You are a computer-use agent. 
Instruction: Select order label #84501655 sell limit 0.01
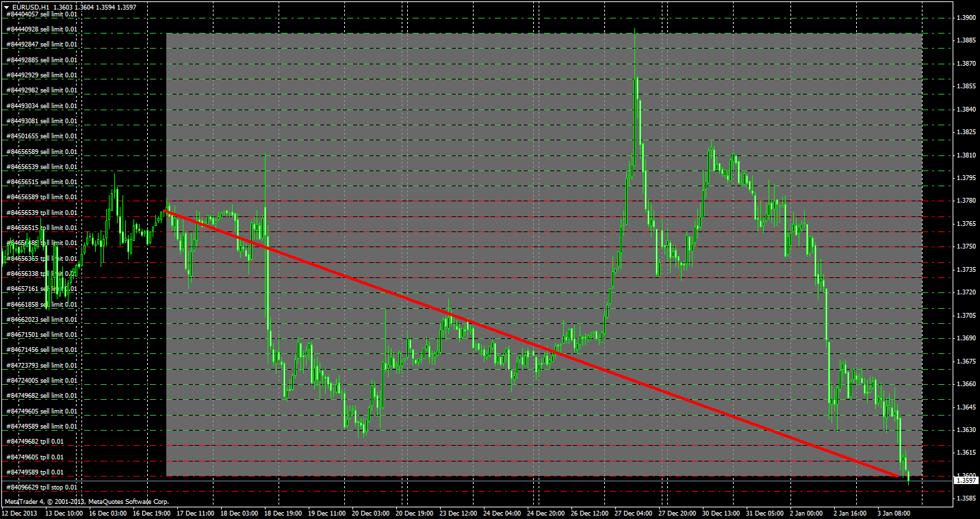click(42, 136)
